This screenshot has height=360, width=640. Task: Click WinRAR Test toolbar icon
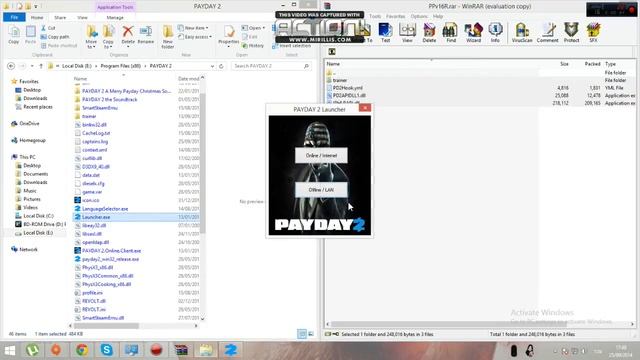pyautogui.click(x=385, y=33)
